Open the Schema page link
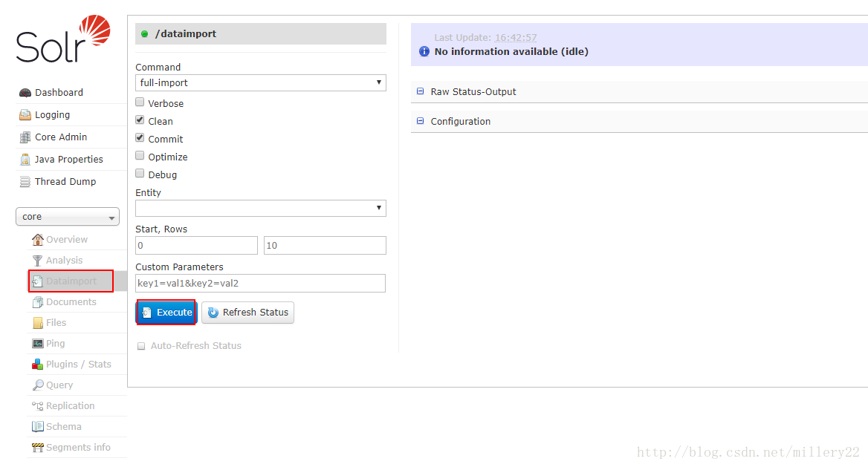The image size is (868, 467). pyautogui.click(x=64, y=427)
